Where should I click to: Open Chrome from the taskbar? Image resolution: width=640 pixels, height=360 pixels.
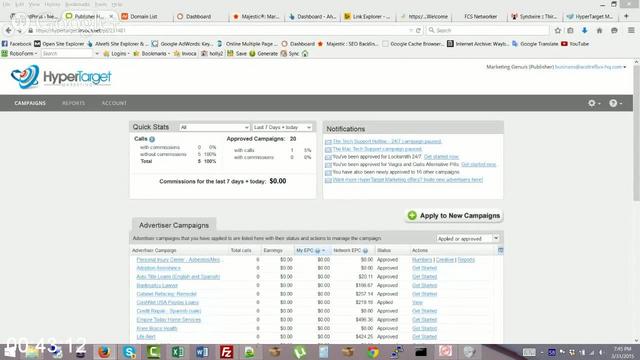pyautogui.click(x=373, y=351)
